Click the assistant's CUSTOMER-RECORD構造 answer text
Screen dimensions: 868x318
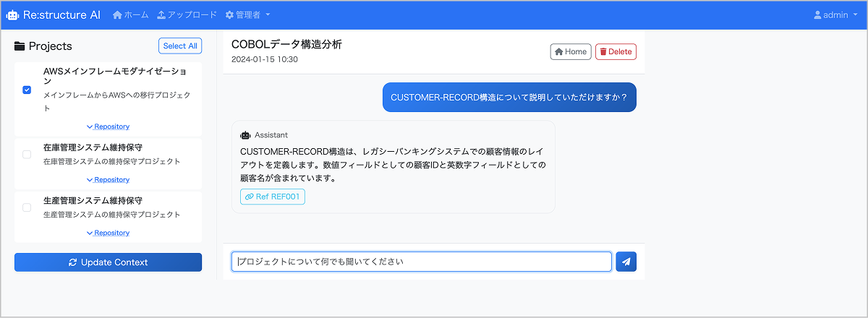coord(393,164)
